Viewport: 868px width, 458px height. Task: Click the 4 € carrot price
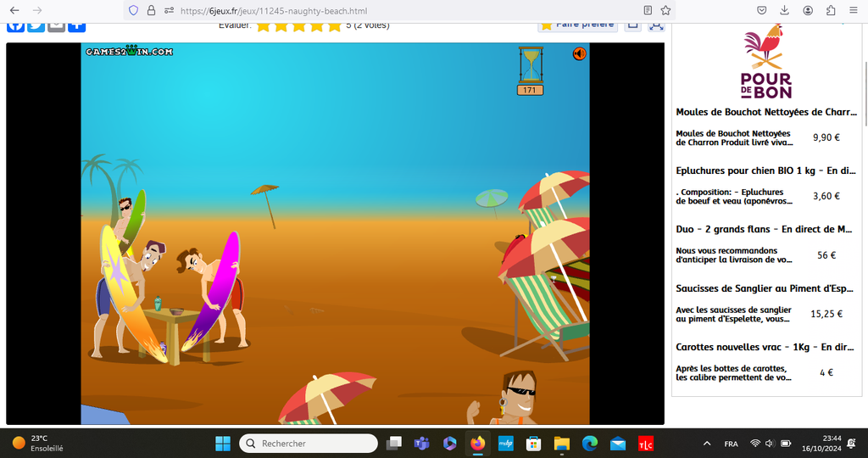826,372
